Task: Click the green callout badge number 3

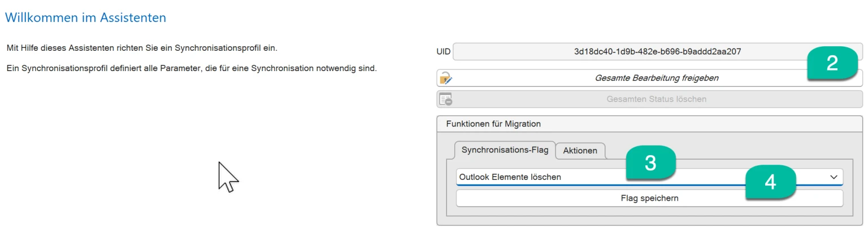Action: 650,163
